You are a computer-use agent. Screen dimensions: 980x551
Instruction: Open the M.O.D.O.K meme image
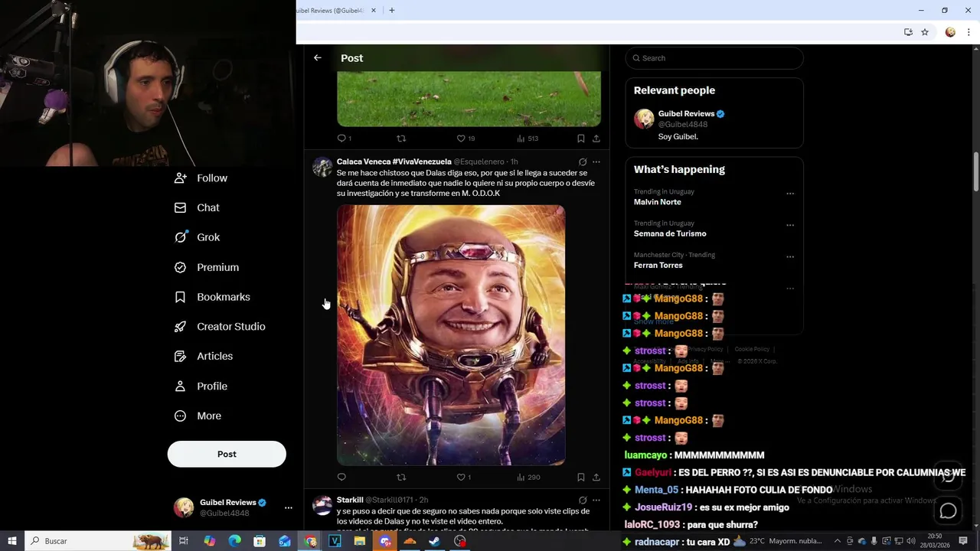pyautogui.click(x=451, y=334)
